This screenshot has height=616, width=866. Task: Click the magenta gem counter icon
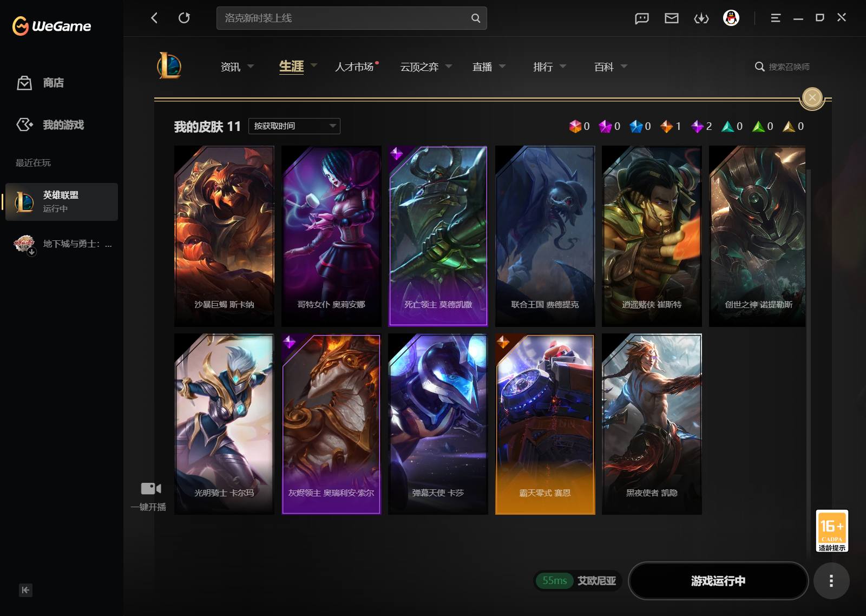(x=605, y=126)
